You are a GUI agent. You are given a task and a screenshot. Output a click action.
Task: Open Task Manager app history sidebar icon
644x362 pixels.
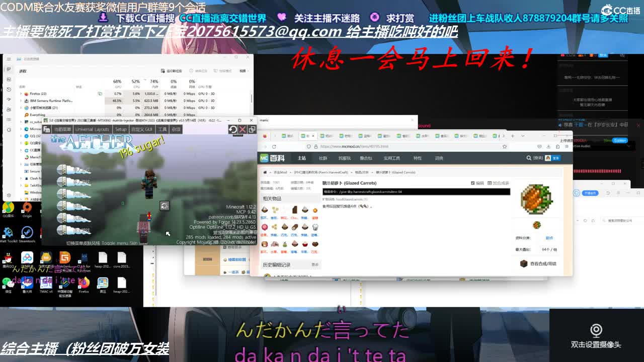point(9,89)
